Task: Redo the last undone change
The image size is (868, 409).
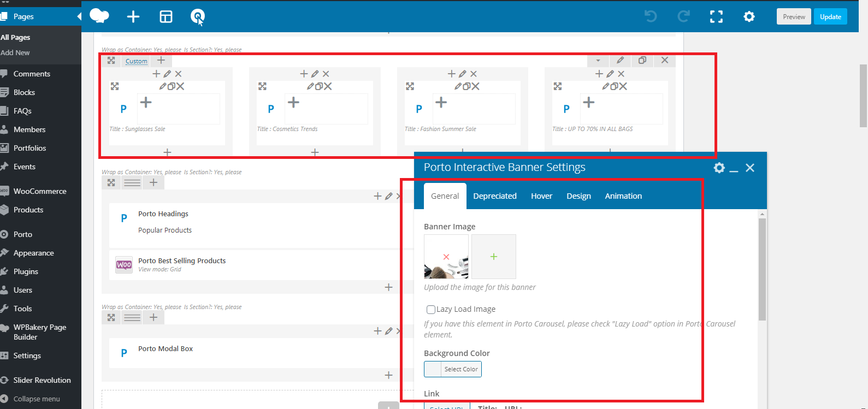Action: pyautogui.click(x=683, y=17)
